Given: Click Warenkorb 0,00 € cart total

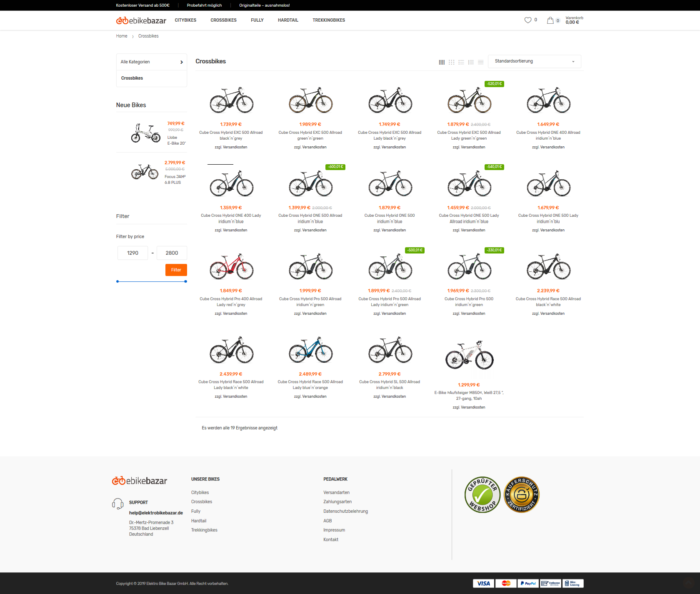Looking at the screenshot, I should point(574,20).
